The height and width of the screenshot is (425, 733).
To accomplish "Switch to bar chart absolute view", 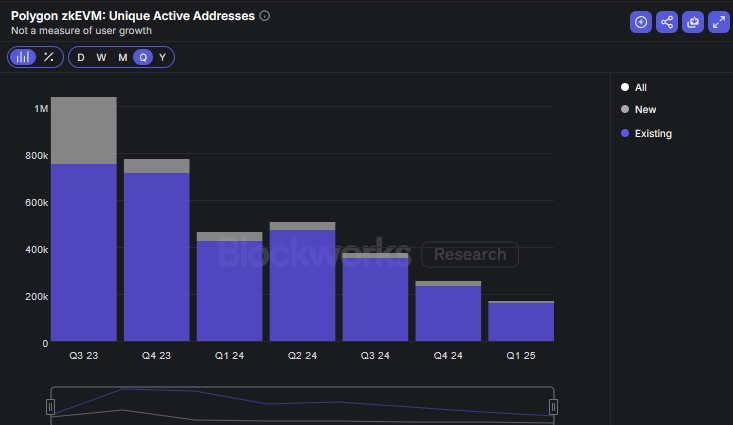I will pyautogui.click(x=23, y=57).
